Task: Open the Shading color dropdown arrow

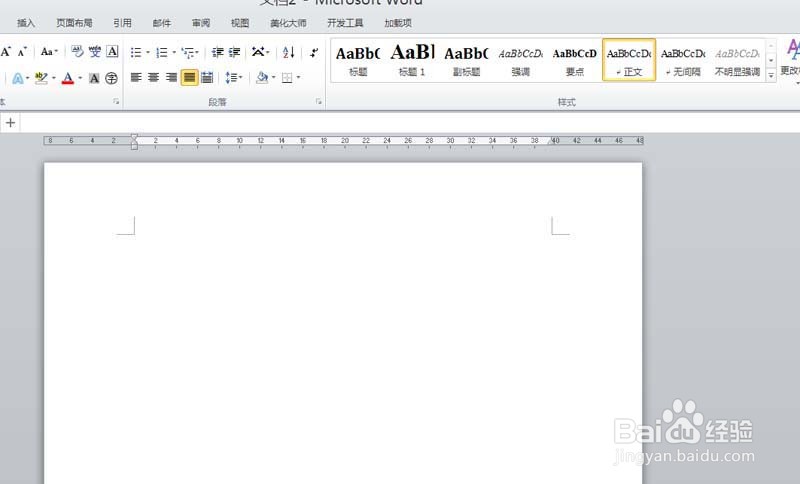Action: coord(273,78)
